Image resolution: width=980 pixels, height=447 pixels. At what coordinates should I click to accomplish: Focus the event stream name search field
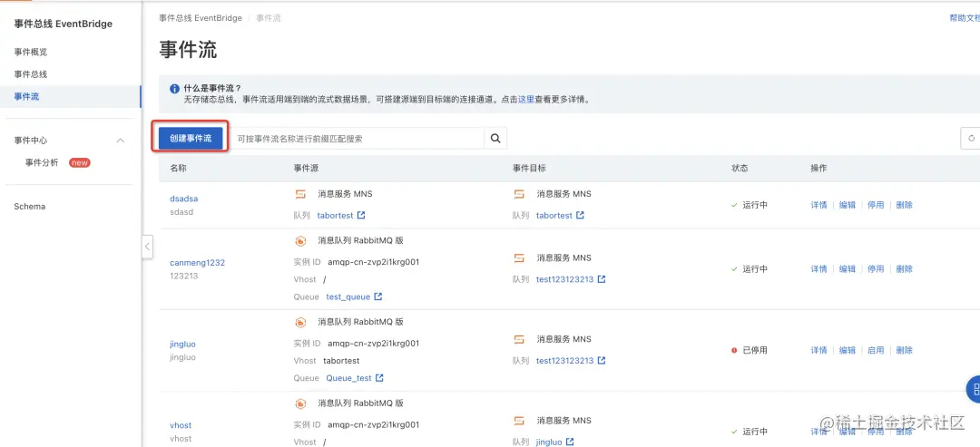[357, 139]
